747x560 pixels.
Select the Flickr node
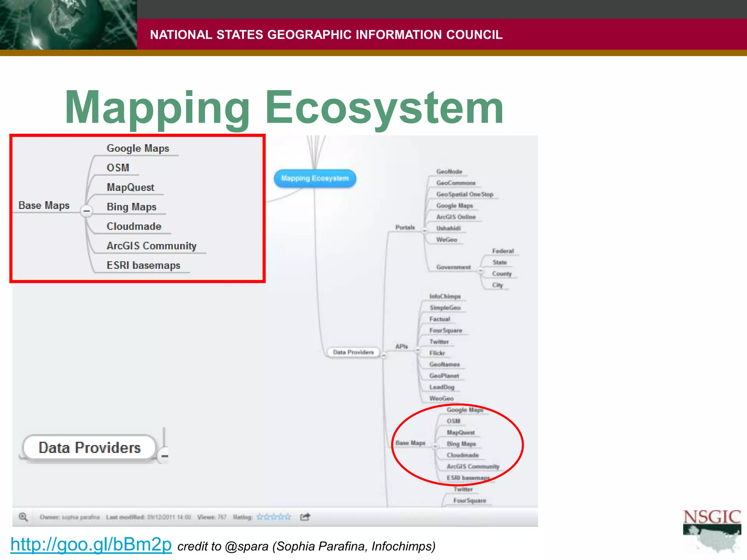click(437, 353)
